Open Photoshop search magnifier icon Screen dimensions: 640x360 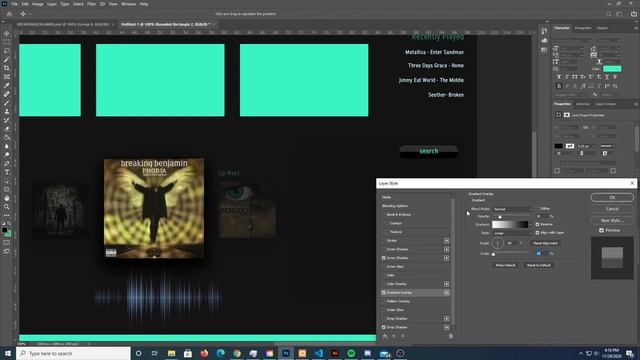(609, 14)
